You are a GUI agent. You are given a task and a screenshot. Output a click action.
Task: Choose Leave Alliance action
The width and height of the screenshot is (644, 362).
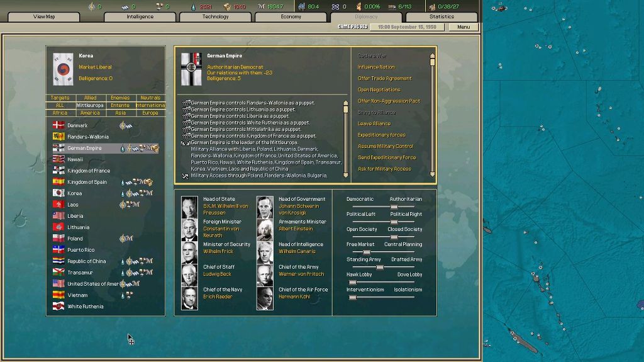374,123
